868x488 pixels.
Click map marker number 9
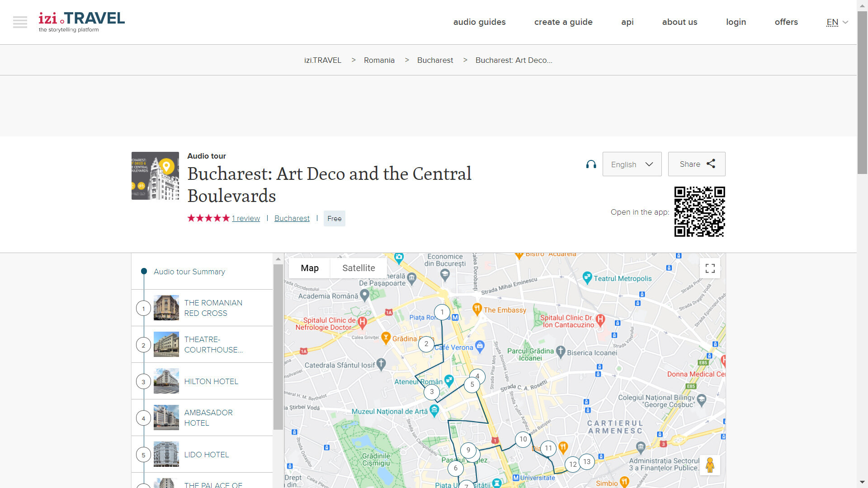pyautogui.click(x=468, y=450)
